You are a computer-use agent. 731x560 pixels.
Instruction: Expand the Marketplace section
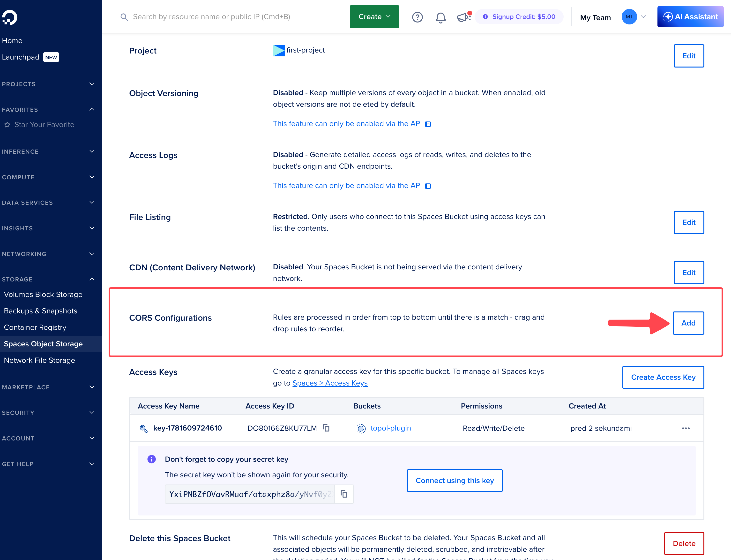point(92,387)
